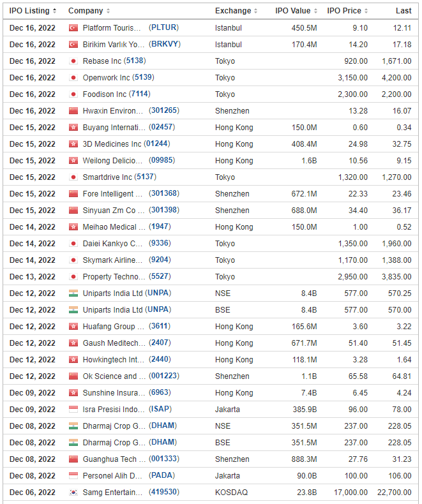Open ticker 6963 for Sunshine Insura

(x=160, y=393)
